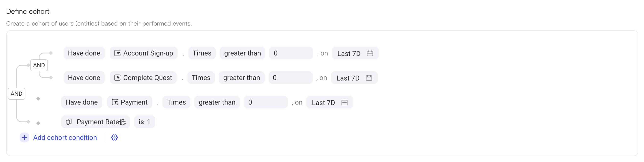Click the Payment Rate tag icon
This screenshot has width=644, height=162.
click(69, 122)
